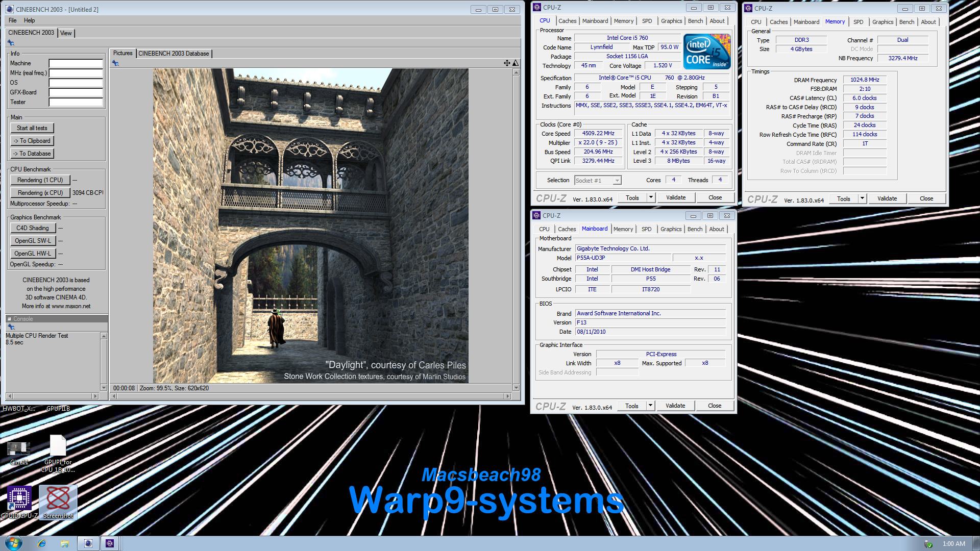Viewport: 980px width, 551px height.
Task: Open the GPUPI for CPU desktop file
Action: coord(58,454)
